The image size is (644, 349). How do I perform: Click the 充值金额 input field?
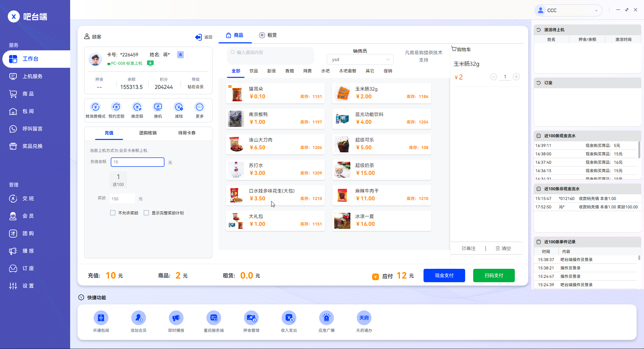138,162
